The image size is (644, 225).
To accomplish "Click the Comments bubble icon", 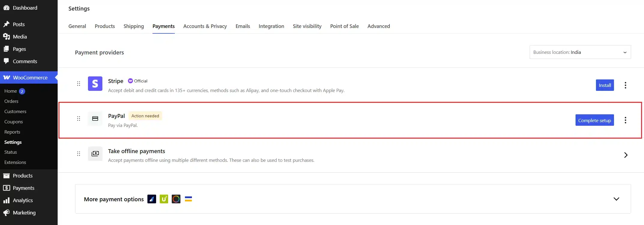I will pyautogui.click(x=6, y=61).
